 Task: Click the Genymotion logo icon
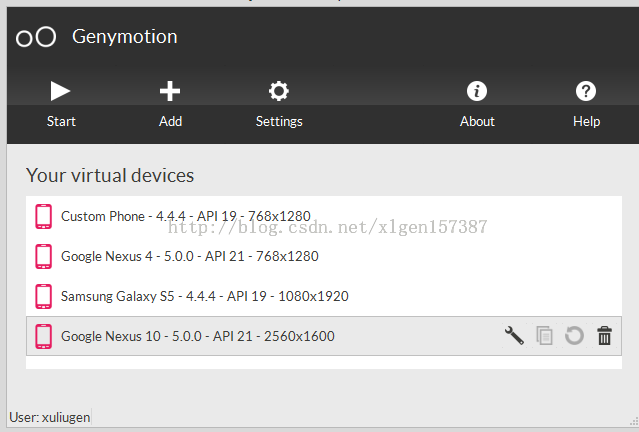(x=36, y=38)
